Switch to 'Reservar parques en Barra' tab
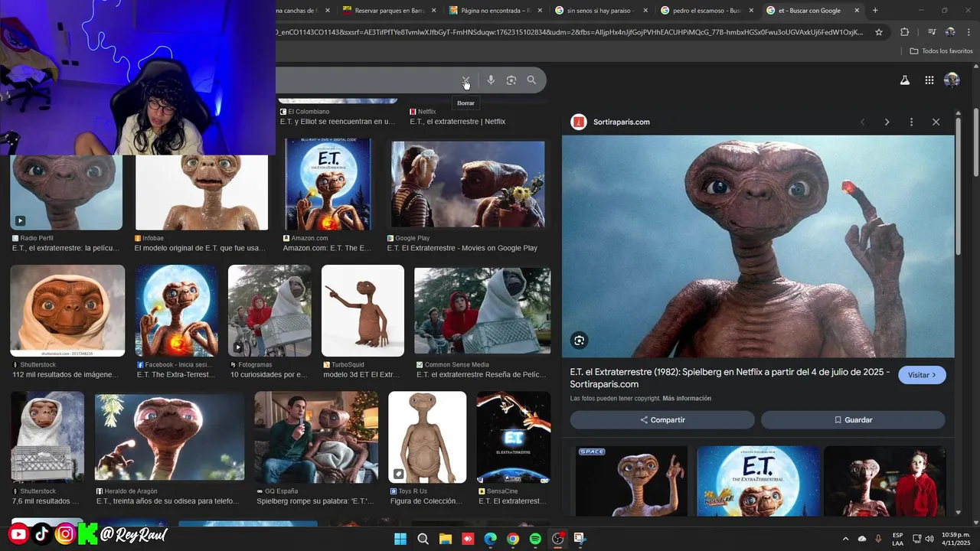Screen dimensions: 980x551 (x=389, y=11)
